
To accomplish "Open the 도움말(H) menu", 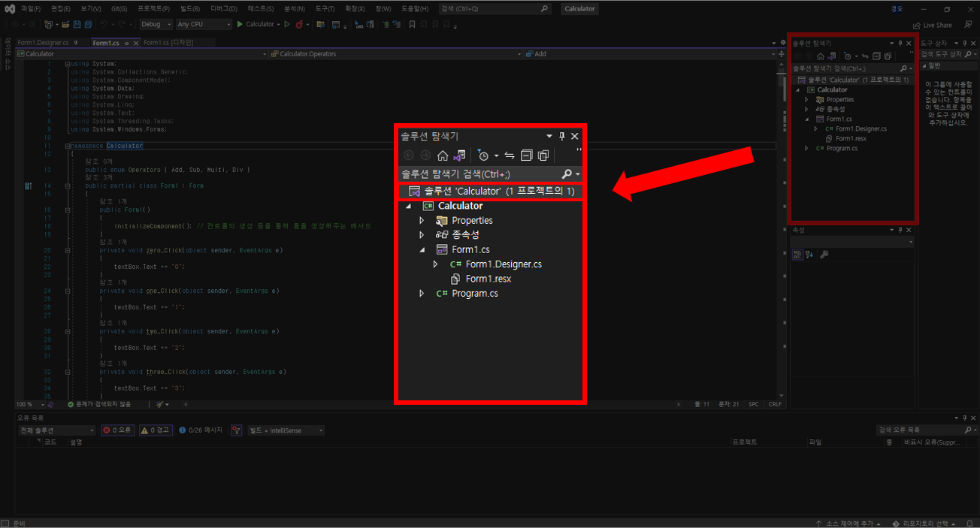I will (x=414, y=9).
